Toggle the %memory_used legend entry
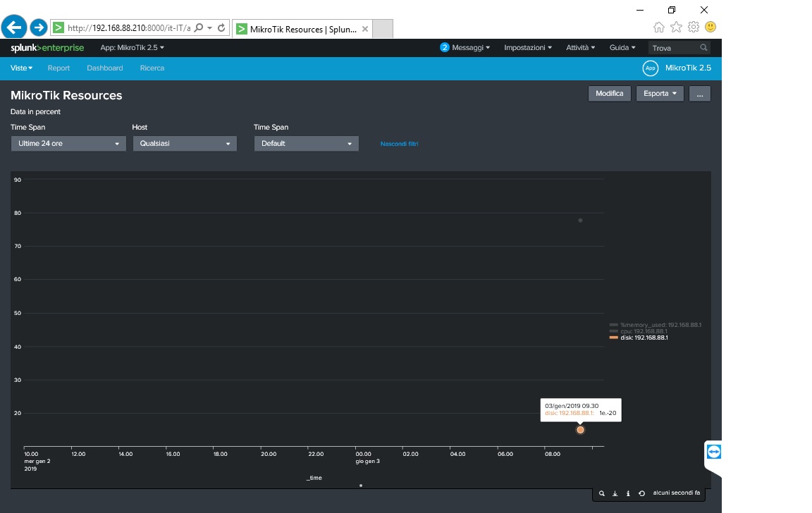The width and height of the screenshot is (812, 513). [656, 325]
